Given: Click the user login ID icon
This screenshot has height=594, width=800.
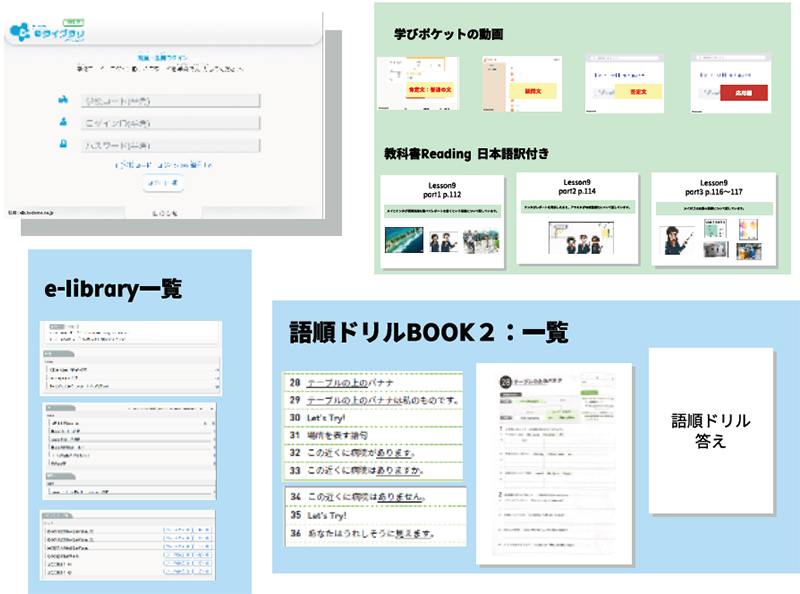Looking at the screenshot, I should 62,122.
